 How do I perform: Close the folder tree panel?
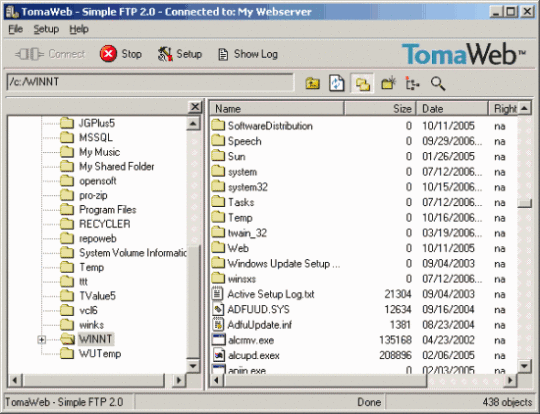[195, 107]
